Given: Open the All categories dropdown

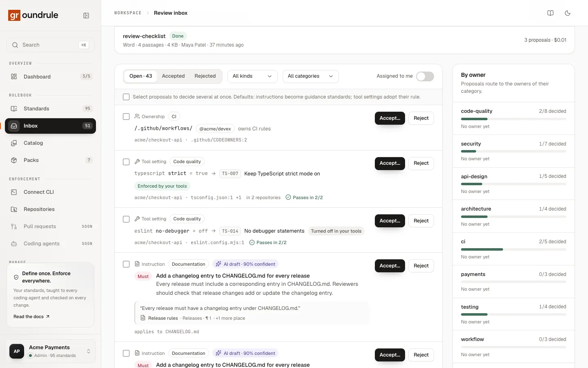Looking at the screenshot, I should (311, 76).
